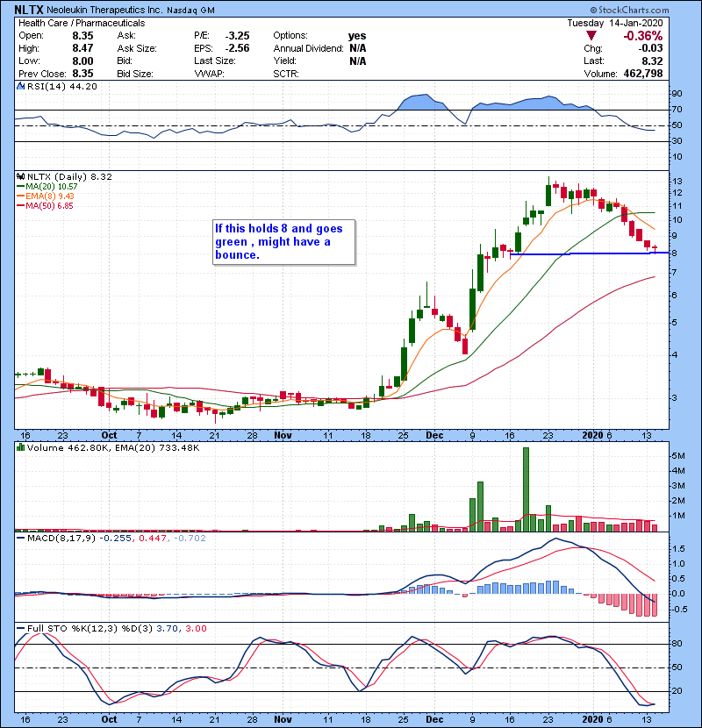Click the candlestick icon next to NLTX (Daily)

[x=20, y=176]
